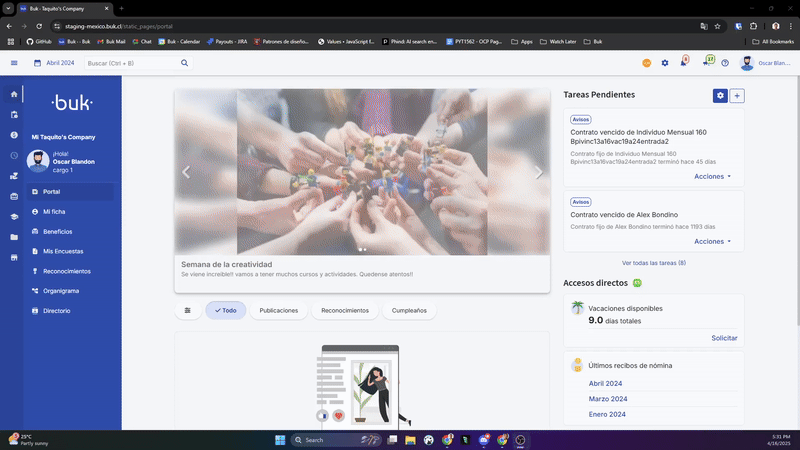Open the Abril 2024 payroll receipt link
Screen dimensions: 800x450
click(x=605, y=384)
